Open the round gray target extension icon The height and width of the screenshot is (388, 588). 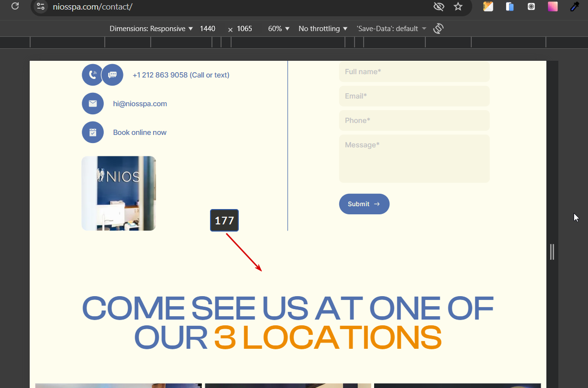click(x=532, y=6)
